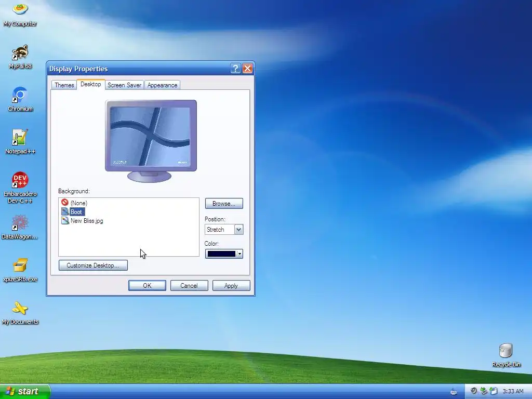Click the image icon beside Boot
Viewport: 532px width, 399px height.
click(65, 212)
